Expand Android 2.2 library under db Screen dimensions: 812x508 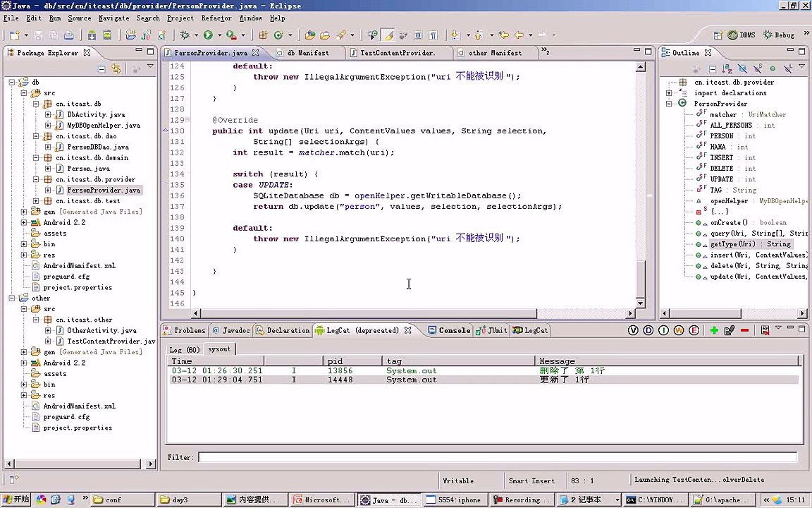click(x=24, y=222)
